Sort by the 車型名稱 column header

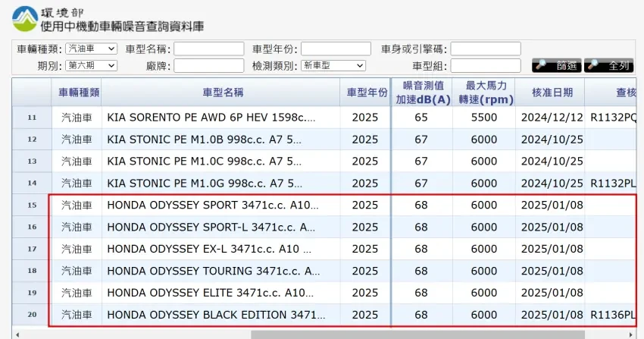(x=221, y=93)
